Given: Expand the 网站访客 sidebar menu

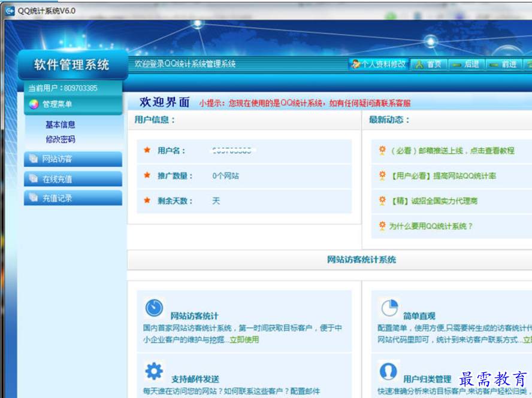Looking at the screenshot, I should [x=73, y=159].
